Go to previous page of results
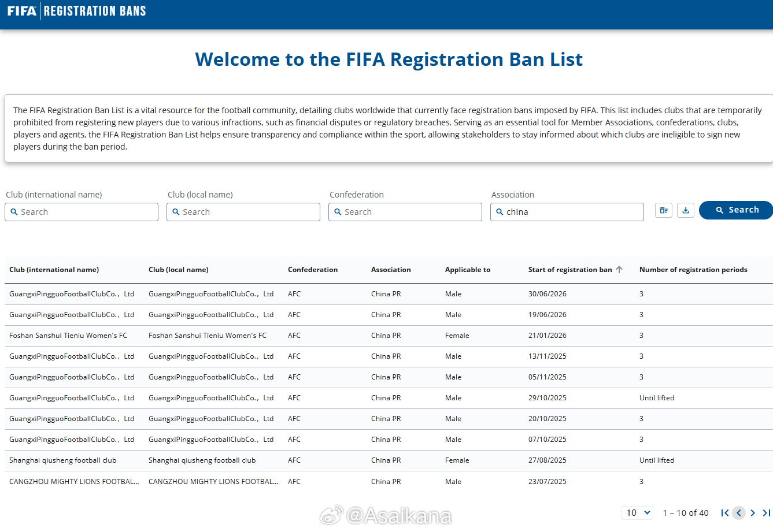The height and width of the screenshot is (532, 773). tap(739, 513)
